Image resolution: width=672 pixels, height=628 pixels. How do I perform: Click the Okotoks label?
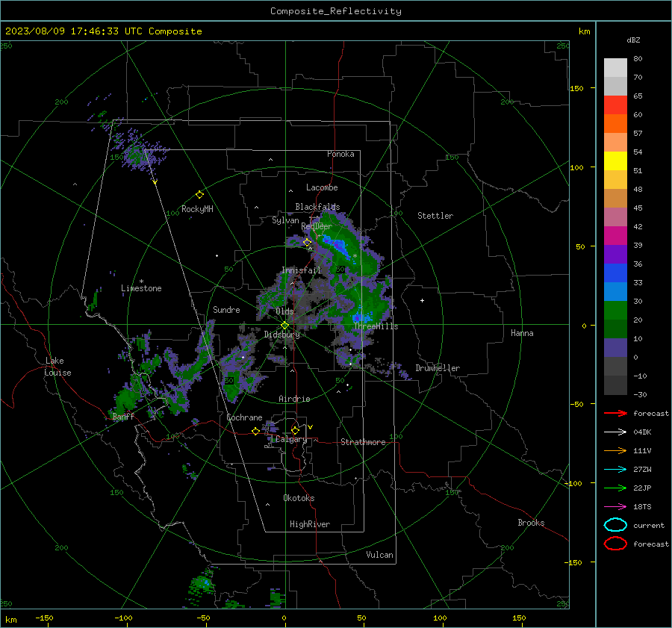click(x=299, y=498)
